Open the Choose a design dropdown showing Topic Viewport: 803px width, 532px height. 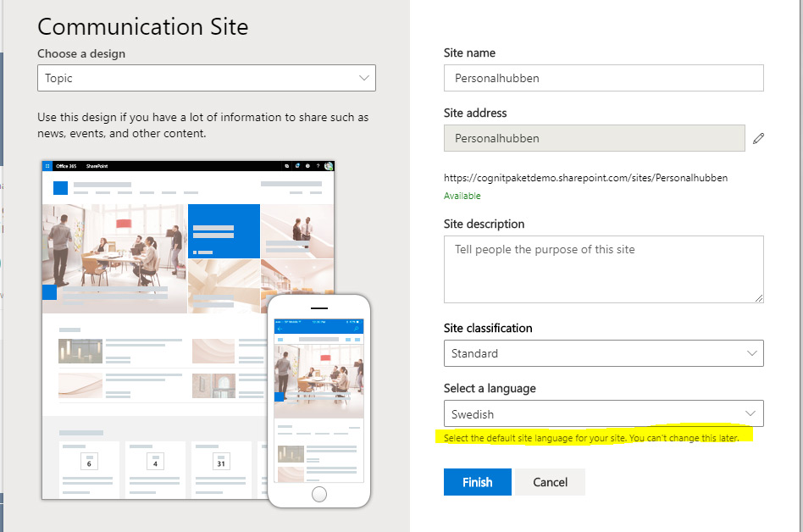tap(206, 78)
